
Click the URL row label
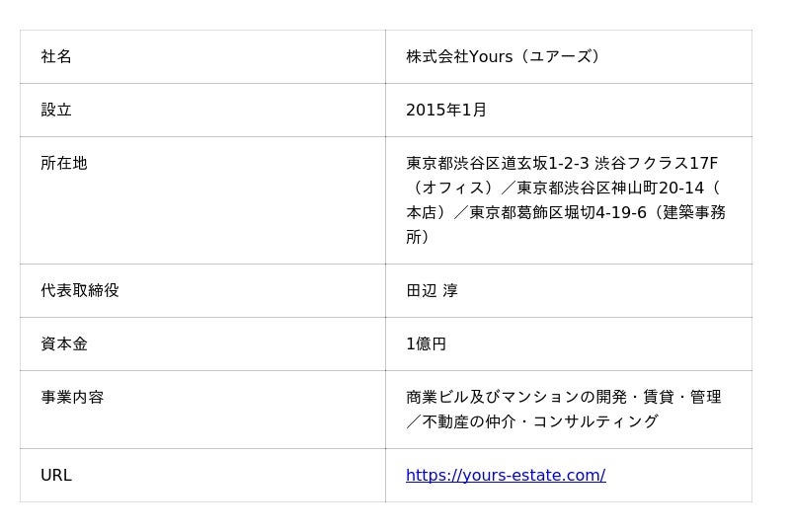[x=56, y=475]
